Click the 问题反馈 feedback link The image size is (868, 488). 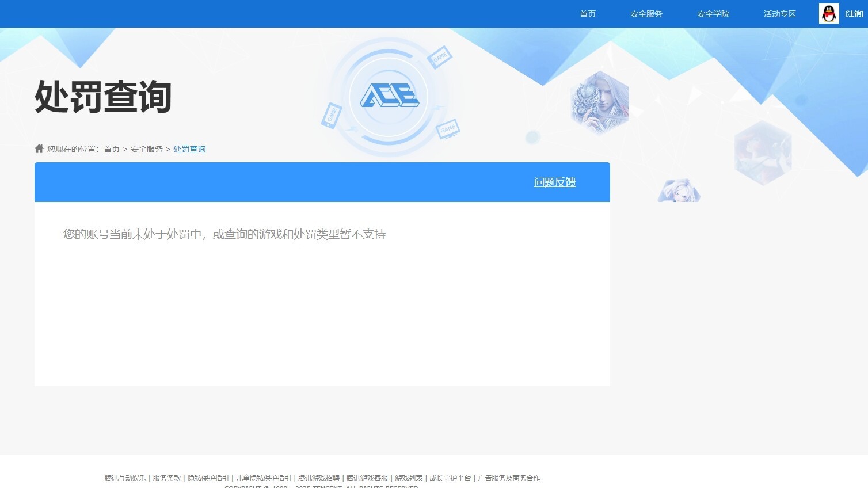coord(554,182)
